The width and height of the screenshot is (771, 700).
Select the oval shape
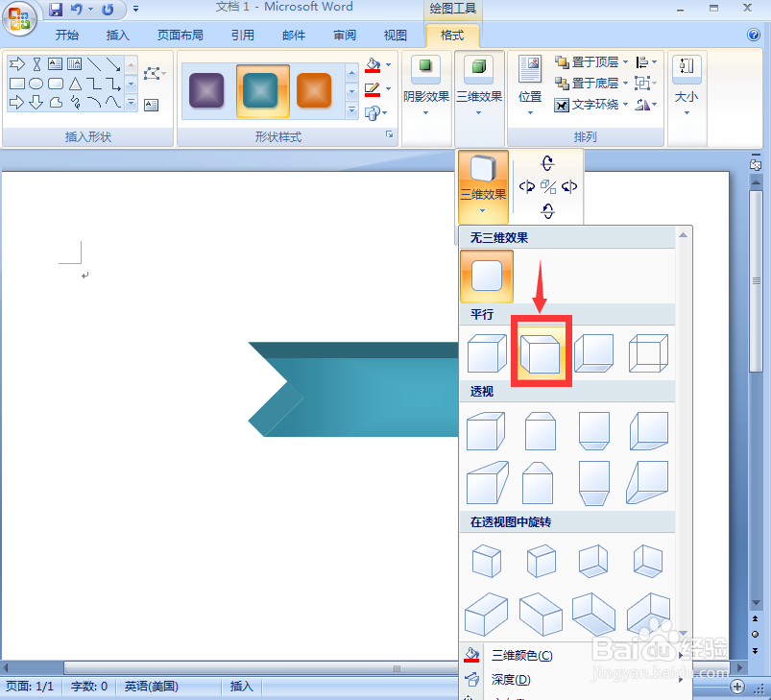pyautogui.click(x=36, y=84)
